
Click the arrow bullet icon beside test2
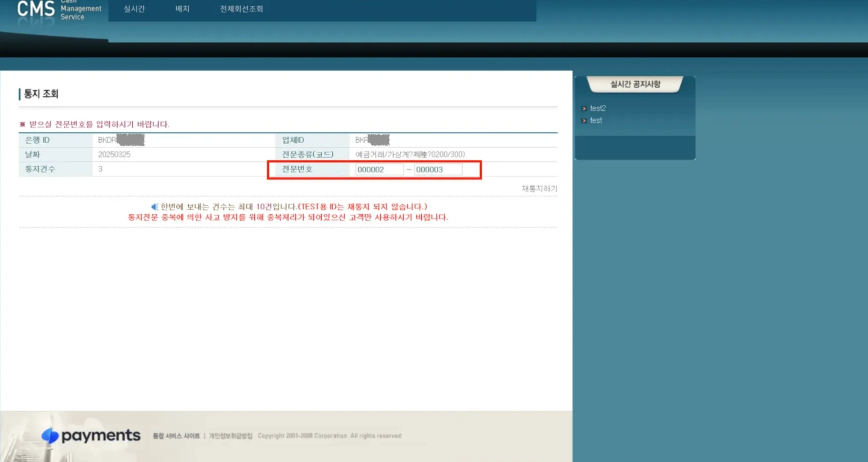coord(584,108)
